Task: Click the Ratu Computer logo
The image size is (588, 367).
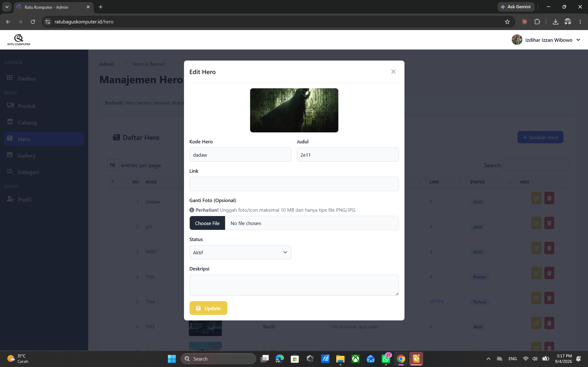Action: click(19, 40)
